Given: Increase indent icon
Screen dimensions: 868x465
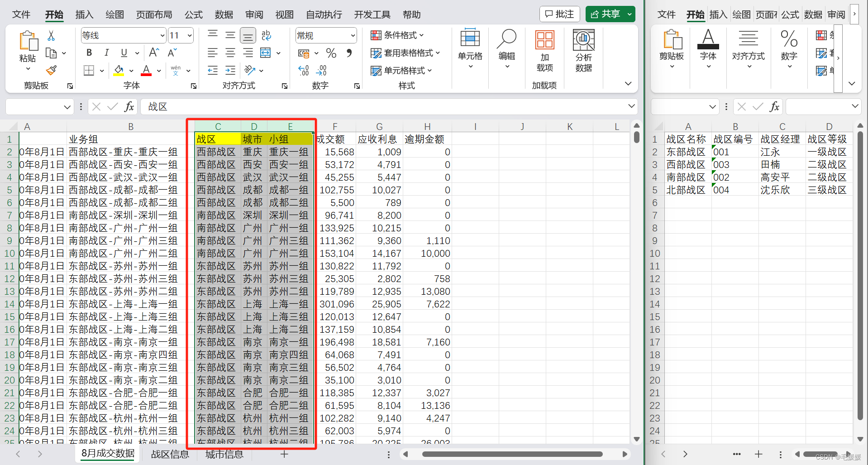Looking at the screenshot, I should pos(230,70).
